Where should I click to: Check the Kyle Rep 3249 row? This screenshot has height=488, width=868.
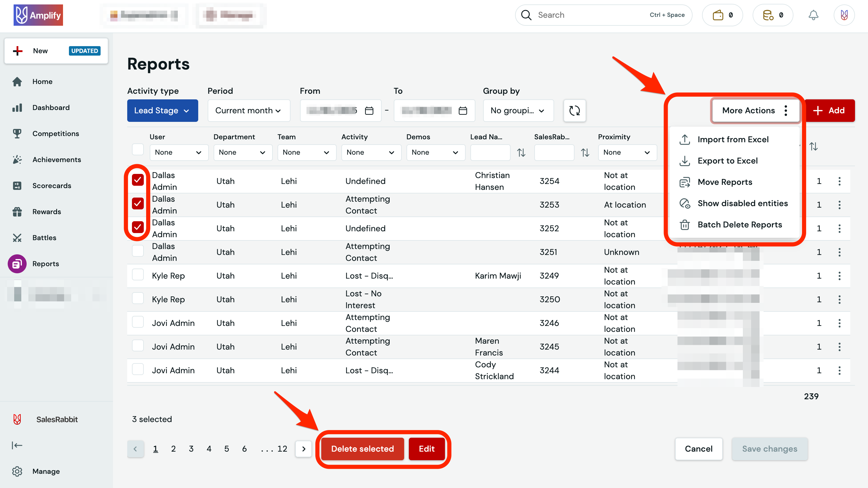pos(138,275)
